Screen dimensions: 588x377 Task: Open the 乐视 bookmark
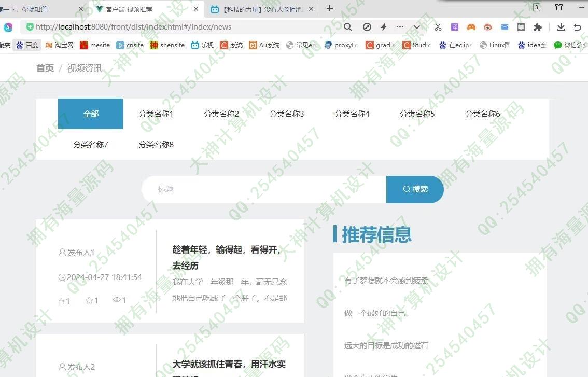click(202, 45)
